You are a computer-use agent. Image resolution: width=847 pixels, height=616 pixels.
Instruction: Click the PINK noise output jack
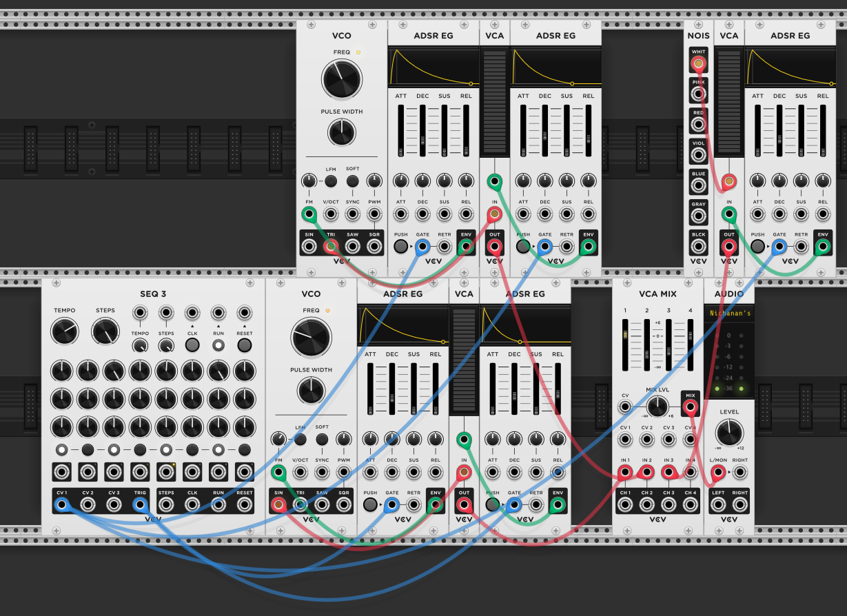click(x=699, y=94)
